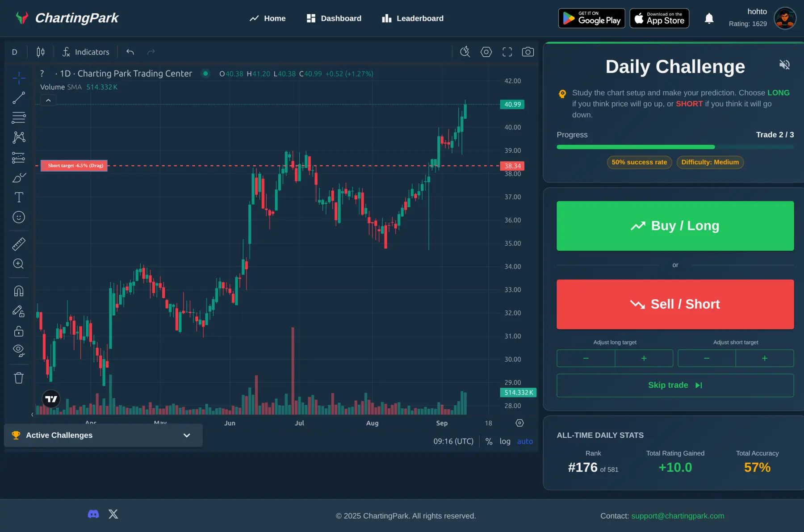Image resolution: width=804 pixels, height=532 pixels.
Task: Open the hohto profile avatar
Action: (785, 18)
